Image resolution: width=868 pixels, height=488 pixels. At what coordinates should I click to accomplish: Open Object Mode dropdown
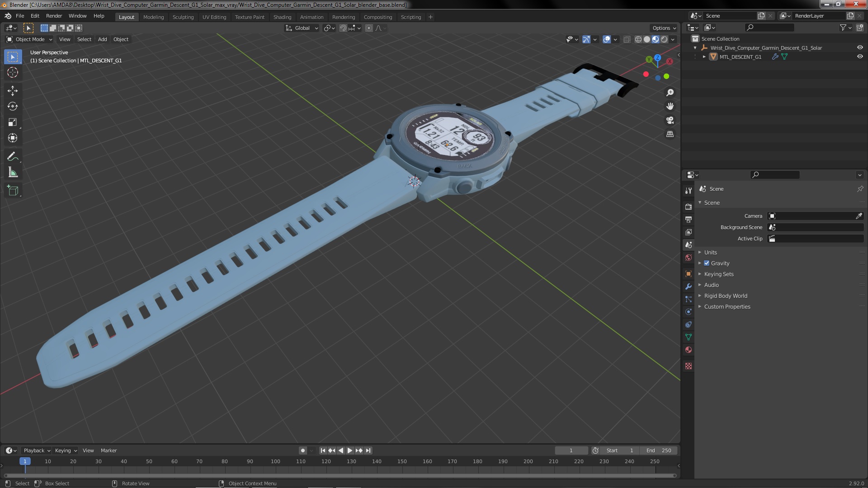pyautogui.click(x=29, y=39)
